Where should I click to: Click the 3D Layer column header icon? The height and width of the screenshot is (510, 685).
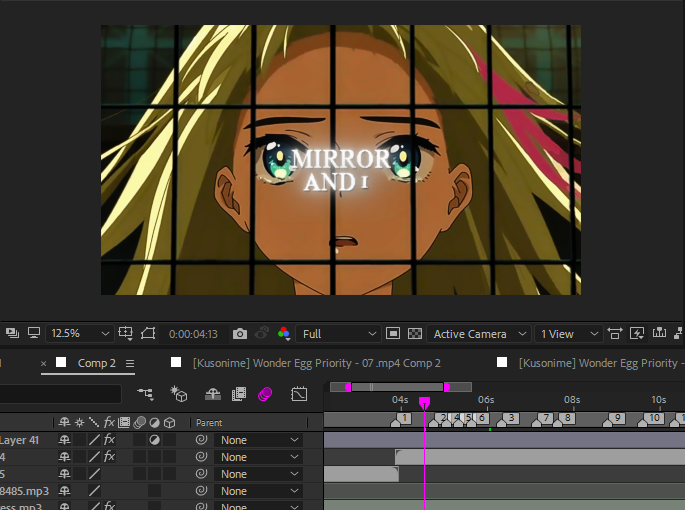(170, 423)
